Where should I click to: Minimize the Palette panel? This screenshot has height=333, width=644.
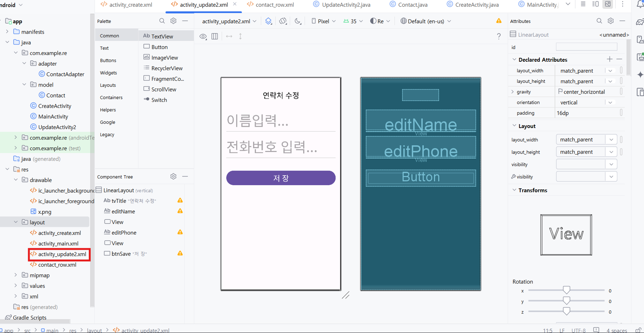click(x=185, y=21)
